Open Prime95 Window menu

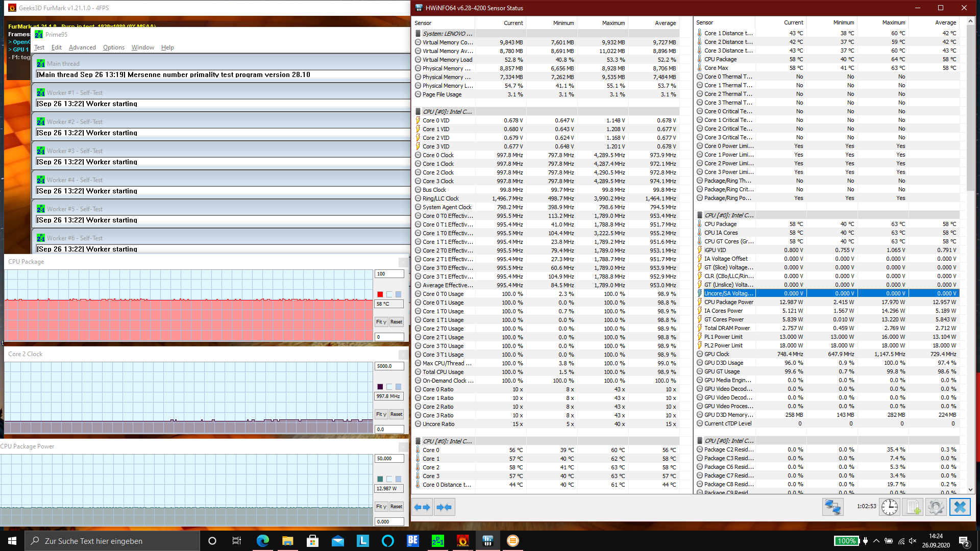point(143,47)
